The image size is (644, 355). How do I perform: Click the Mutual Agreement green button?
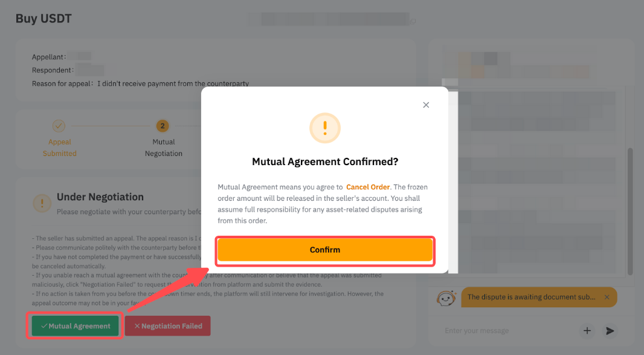tap(75, 326)
